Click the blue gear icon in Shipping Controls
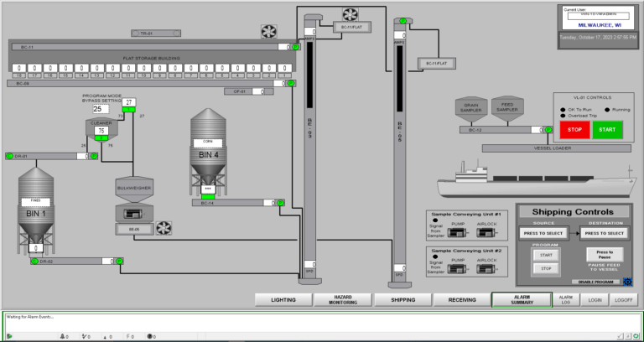The image size is (644, 342). (626, 282)
